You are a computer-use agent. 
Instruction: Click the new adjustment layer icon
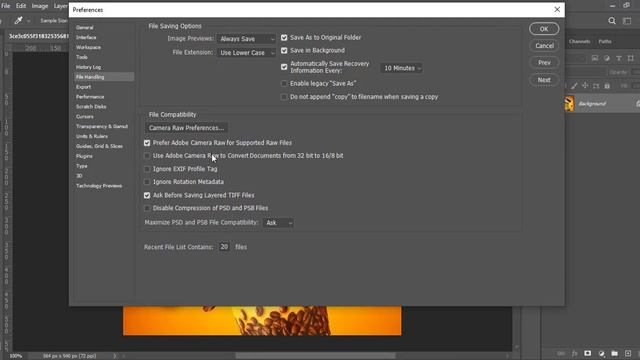pos(601,353)
